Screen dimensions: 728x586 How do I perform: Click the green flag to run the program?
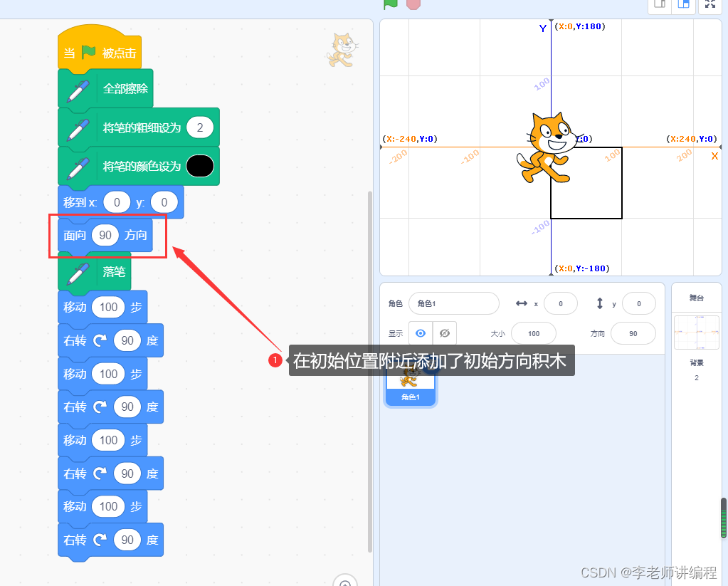coord(391,4)
